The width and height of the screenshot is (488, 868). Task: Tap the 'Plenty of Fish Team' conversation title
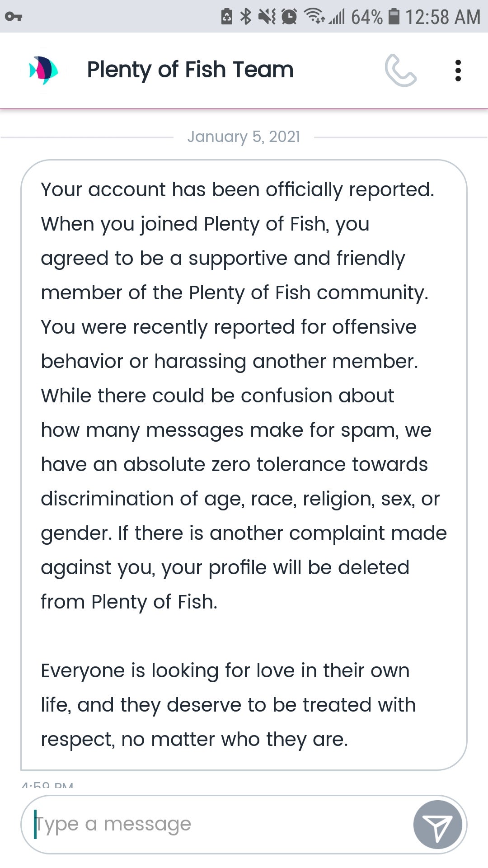[190, 70]
